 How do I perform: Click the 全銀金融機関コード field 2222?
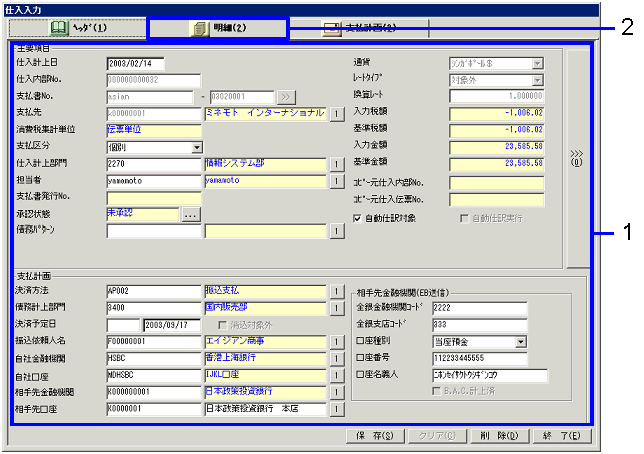[480, 308]
